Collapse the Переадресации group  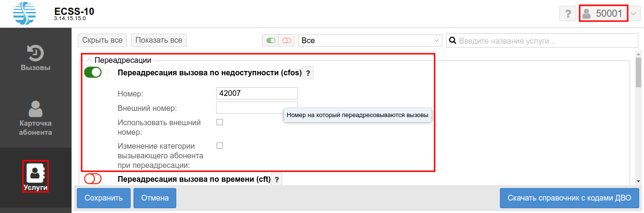click(x=89, y=60)
